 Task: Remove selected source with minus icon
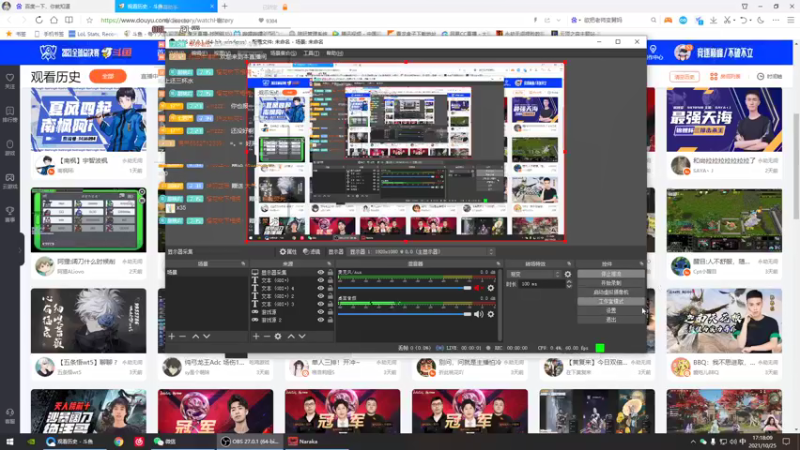267,336
